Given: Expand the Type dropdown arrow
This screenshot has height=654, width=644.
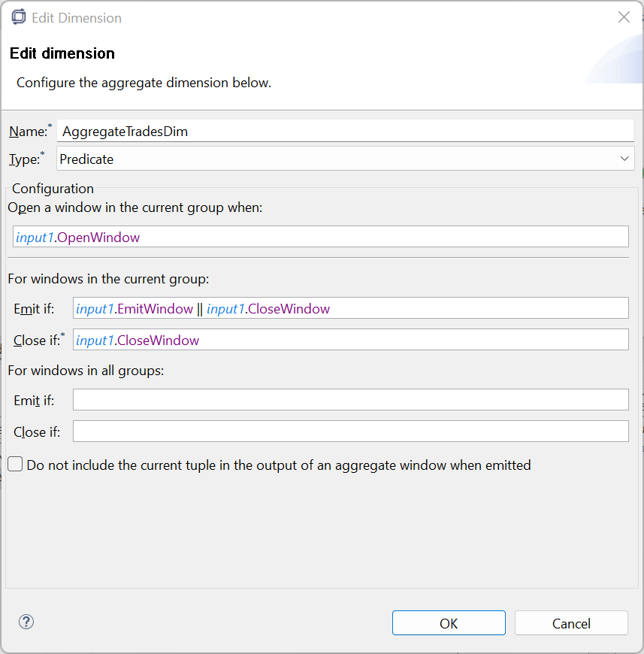Looking at the screenshot, I should point(624,159).
